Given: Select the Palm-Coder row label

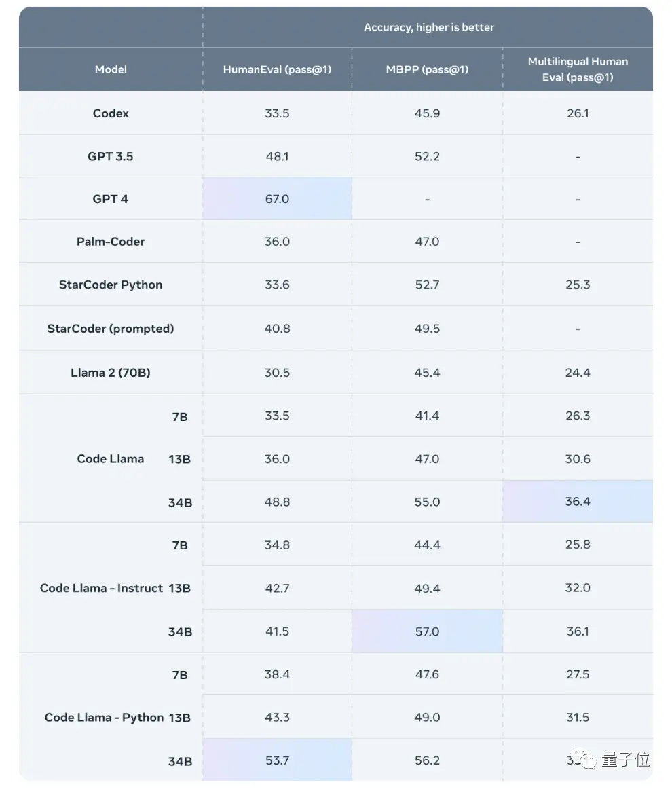Looking at the screenshot, I should pyautogui.click(x=111, y=242).
